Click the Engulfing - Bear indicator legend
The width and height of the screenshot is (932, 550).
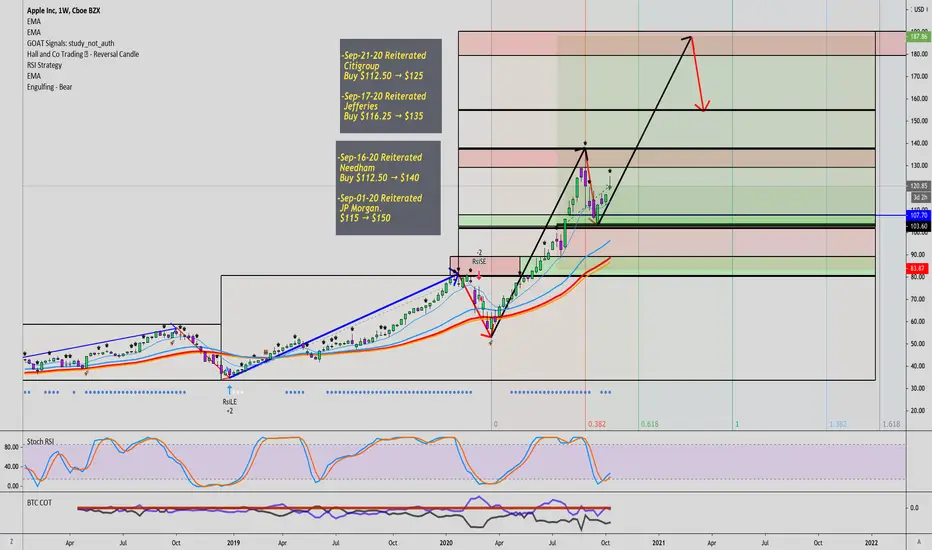click(x=49, y=87)
